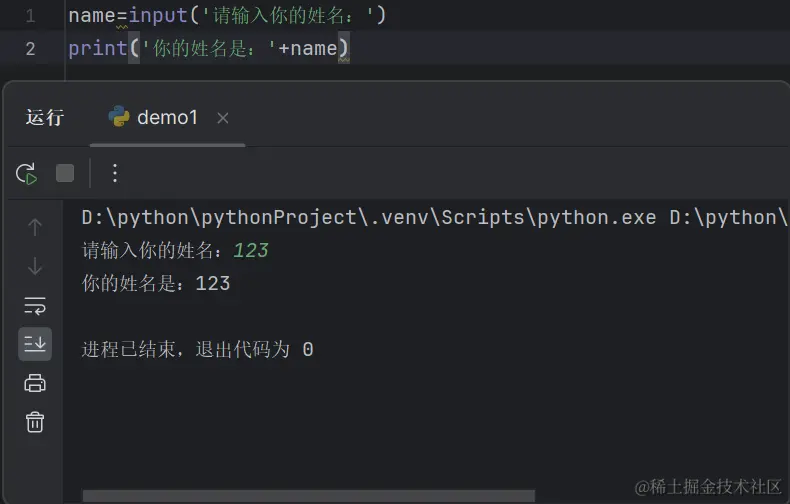Image resolution: width=790 pixels, height=504 pixels.
Task: Click line number 2 in the gutter
Action: (30, 49)
